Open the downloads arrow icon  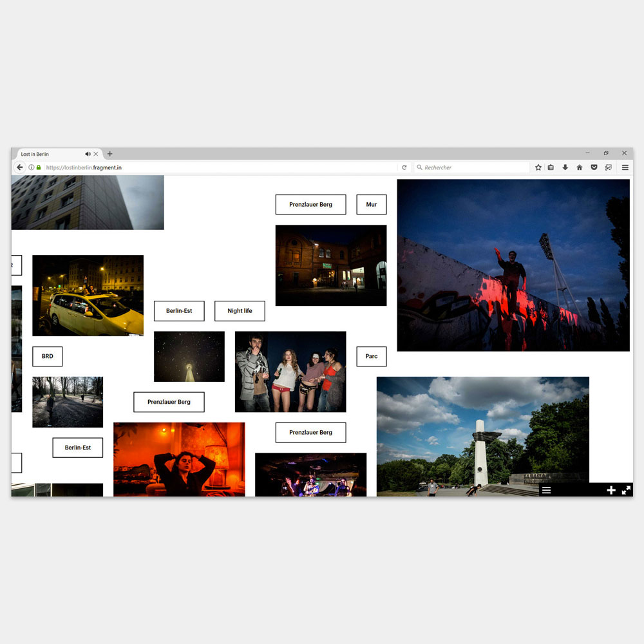coord(565,167)
